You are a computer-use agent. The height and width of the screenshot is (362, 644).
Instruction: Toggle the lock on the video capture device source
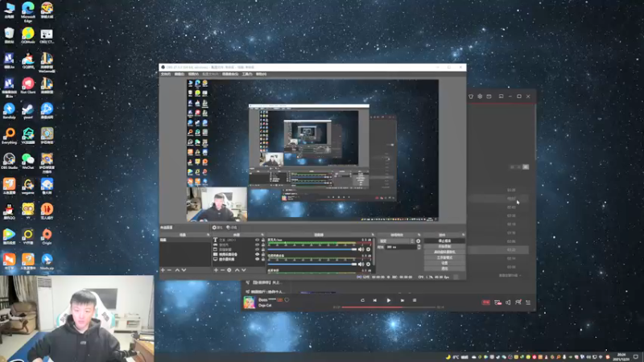[x=263, y=254]
